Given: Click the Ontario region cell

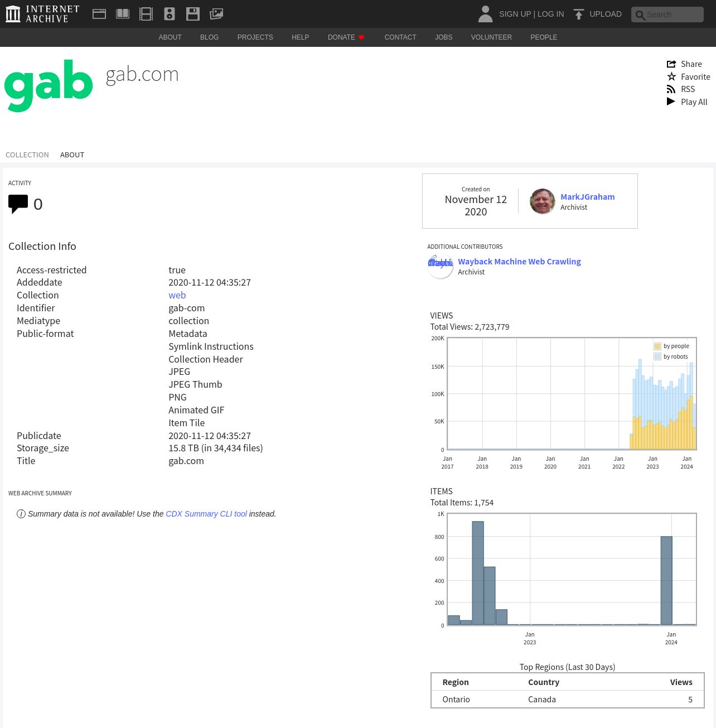Looking at the screenshot, I should 456,700.
